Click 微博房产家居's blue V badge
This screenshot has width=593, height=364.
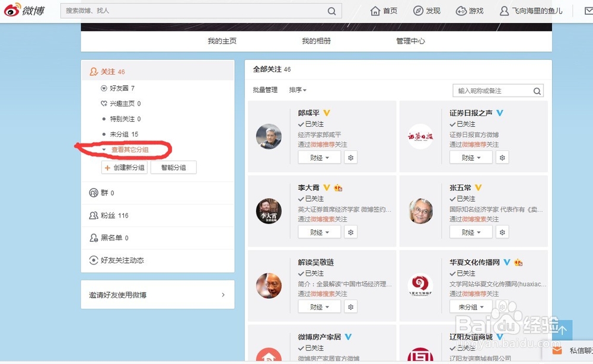click(348, 337)
